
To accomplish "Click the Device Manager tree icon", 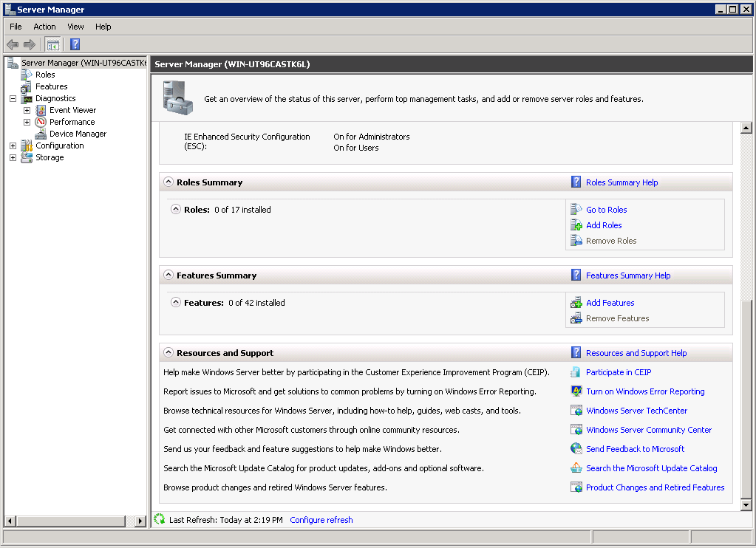I will (x=41, y=134).
